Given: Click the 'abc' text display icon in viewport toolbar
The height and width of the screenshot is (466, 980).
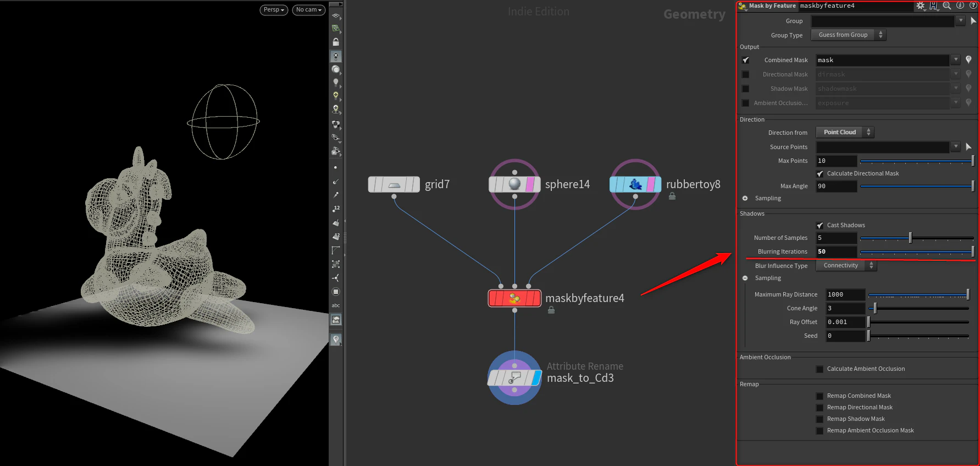Looking at the screenshot, I should pyautogui.click(x=336, y=305).
